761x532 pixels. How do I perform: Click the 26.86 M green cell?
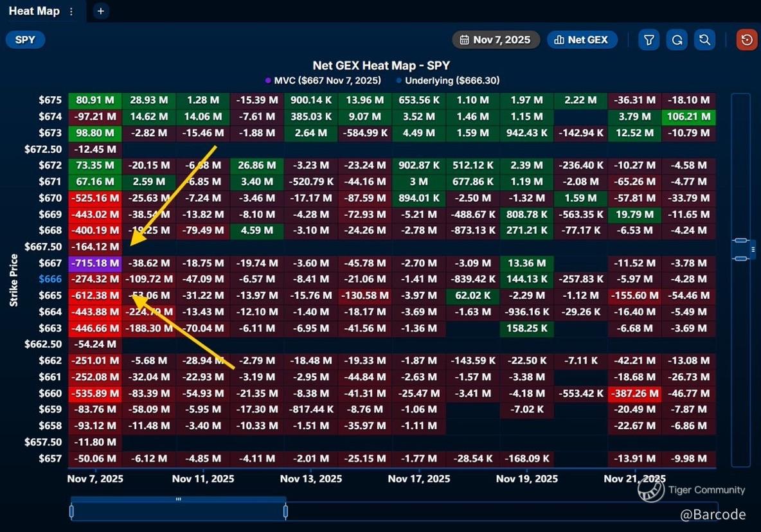click(256, 165)
